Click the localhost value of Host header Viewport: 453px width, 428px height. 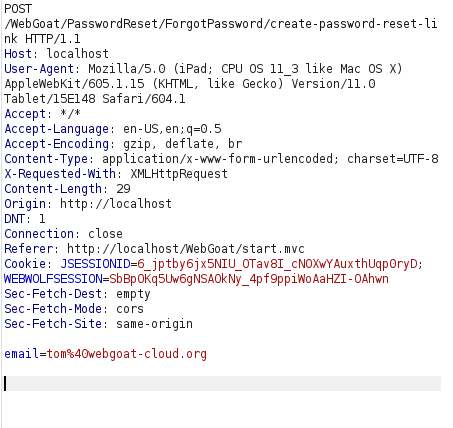pyautogui.click(x=77, y=54)
